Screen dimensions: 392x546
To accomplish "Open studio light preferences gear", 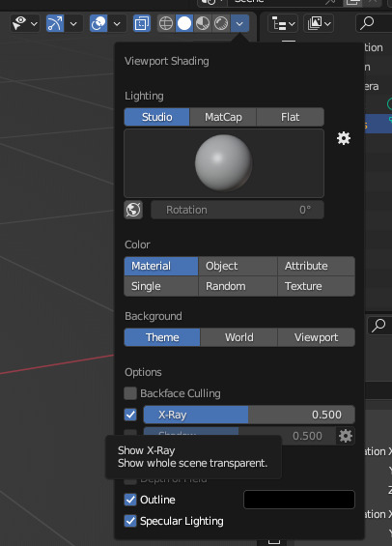I will (344, 138).
